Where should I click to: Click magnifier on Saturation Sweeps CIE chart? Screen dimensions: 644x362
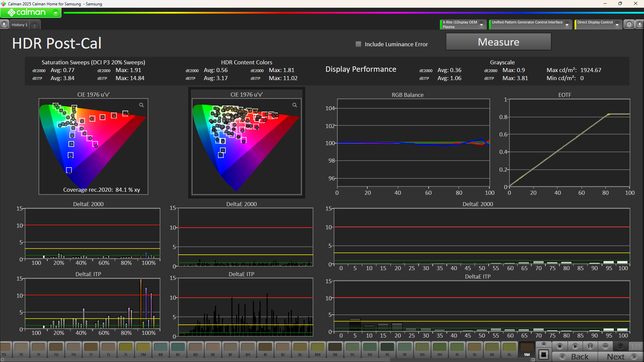(142, 105)
